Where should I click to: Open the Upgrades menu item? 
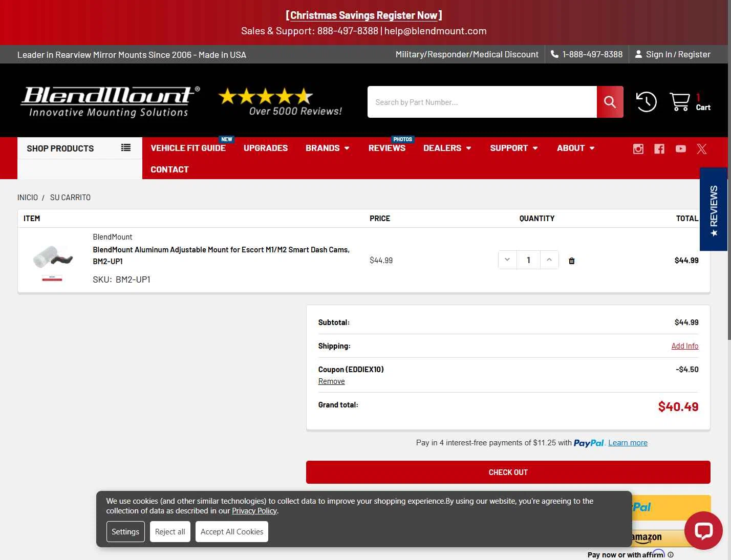pos(266,148)
